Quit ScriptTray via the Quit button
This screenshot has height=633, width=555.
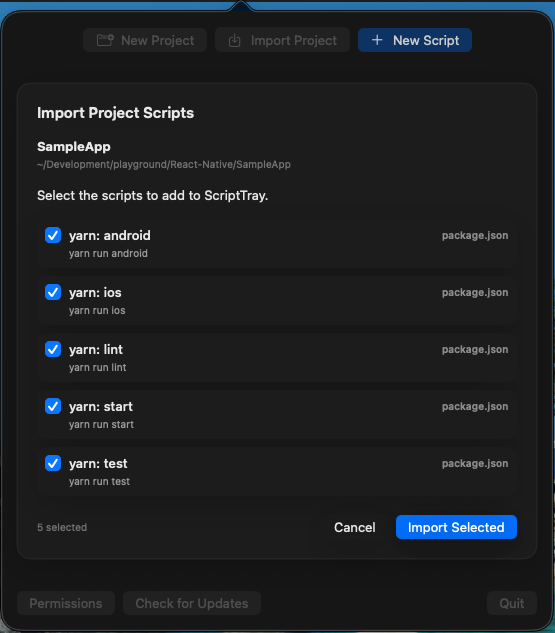click(x=511, y=603)
